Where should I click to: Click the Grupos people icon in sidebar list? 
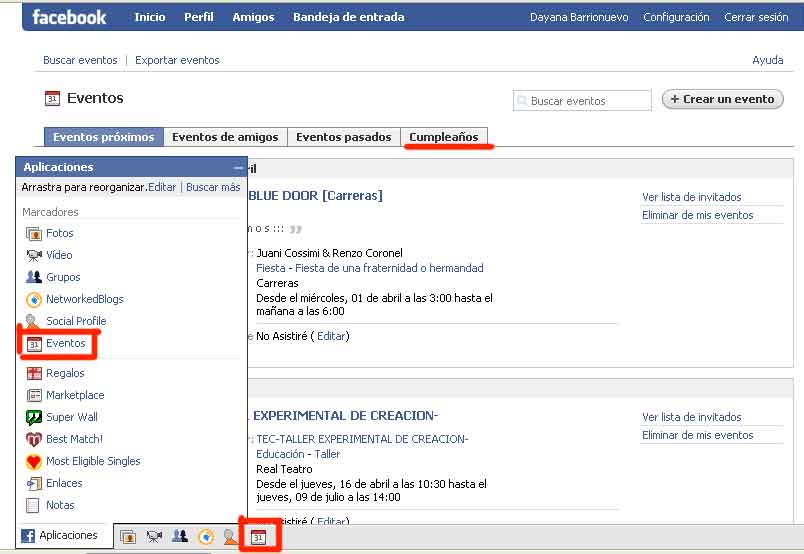click(34, 277)
